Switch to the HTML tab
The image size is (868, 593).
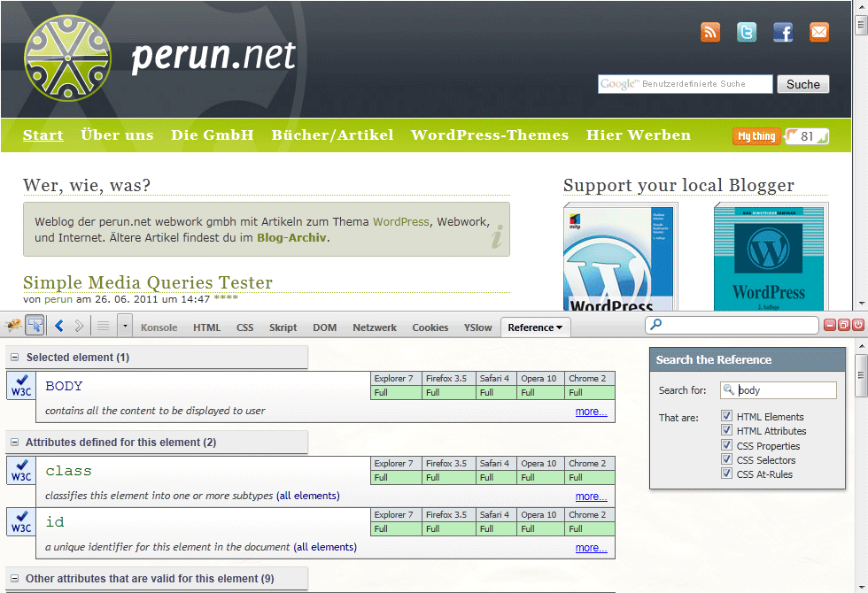[x=206, y=327]
